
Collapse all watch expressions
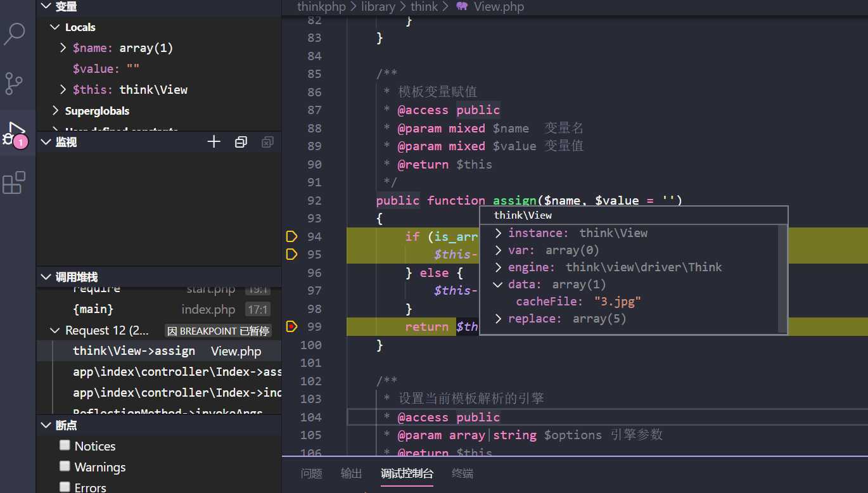pyautogui.click(x=241, y=142)
